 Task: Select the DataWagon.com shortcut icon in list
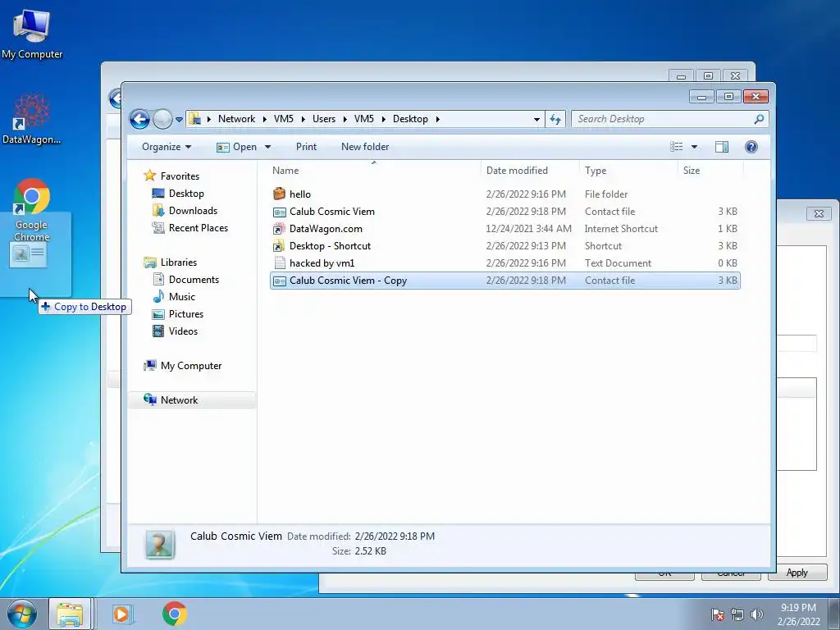coord(279,229)
